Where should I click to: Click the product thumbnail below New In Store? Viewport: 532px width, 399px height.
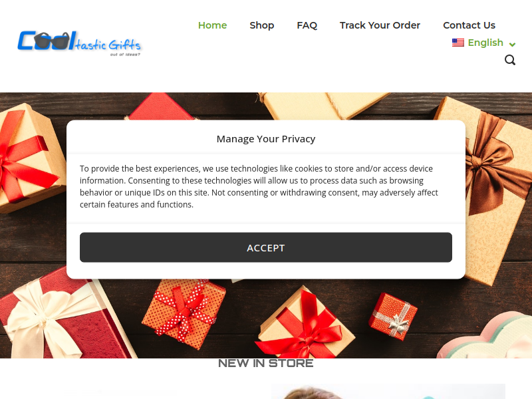click(x=388, y=392)
